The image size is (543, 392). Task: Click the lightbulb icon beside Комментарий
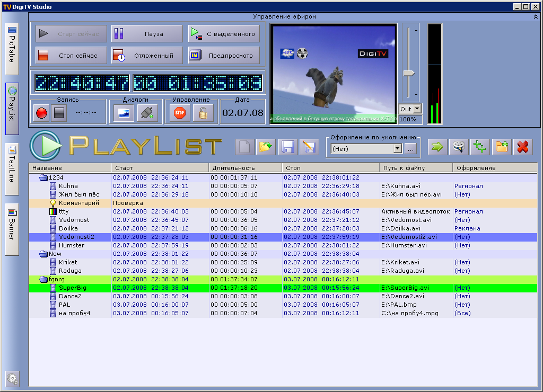(x=53, y=203)
